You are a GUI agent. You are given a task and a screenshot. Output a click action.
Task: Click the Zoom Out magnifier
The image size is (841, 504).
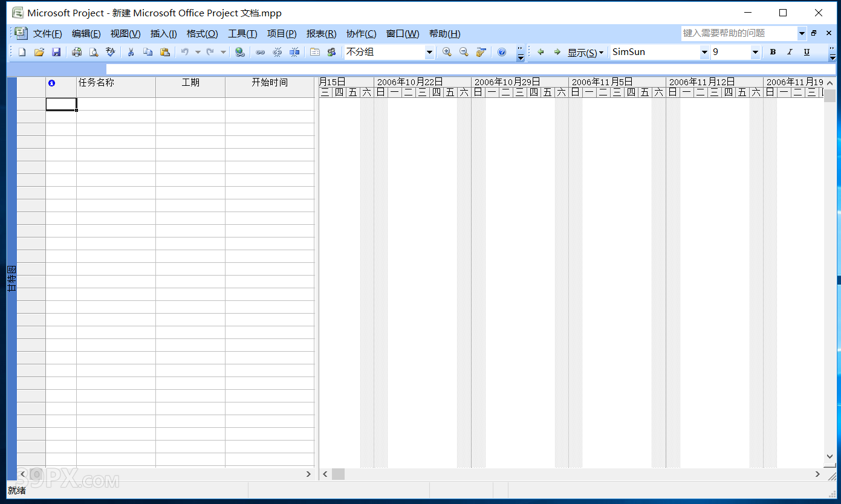pos(464,53)
